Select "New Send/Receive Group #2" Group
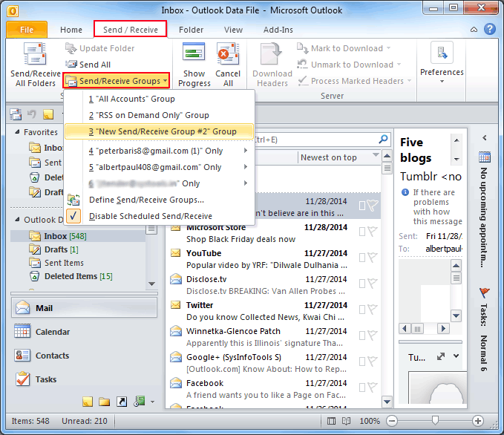The width and height of the screenshot is (504, 435). pyautogui.click(x=160, y=131)
